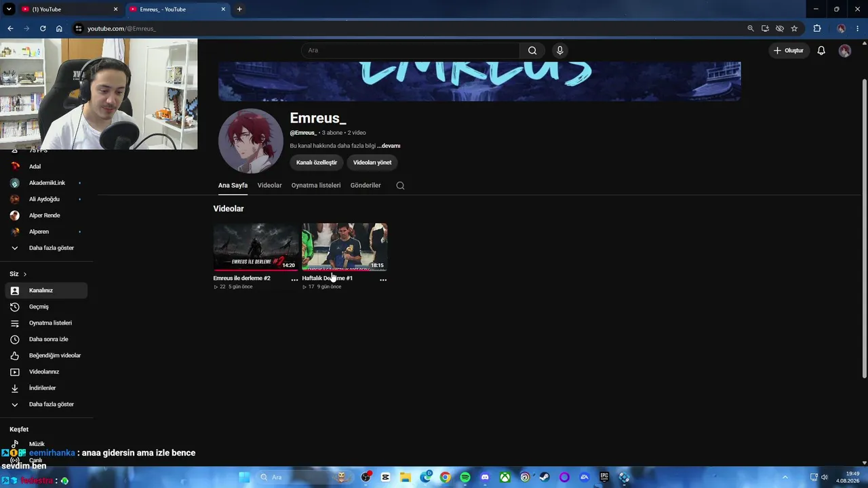Bookmark this page with the star icon
This screenshot has width=868, height=488.
coord(794,28)
